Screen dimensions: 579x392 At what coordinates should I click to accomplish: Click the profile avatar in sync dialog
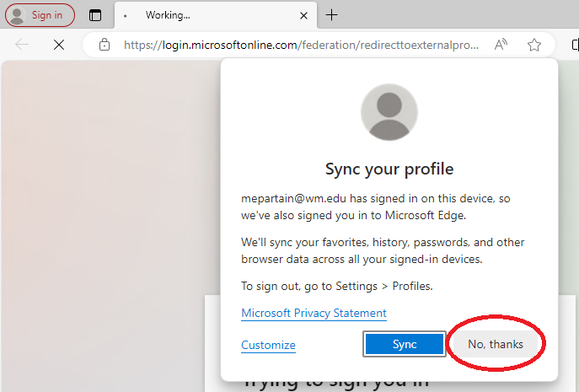point(389,112)
